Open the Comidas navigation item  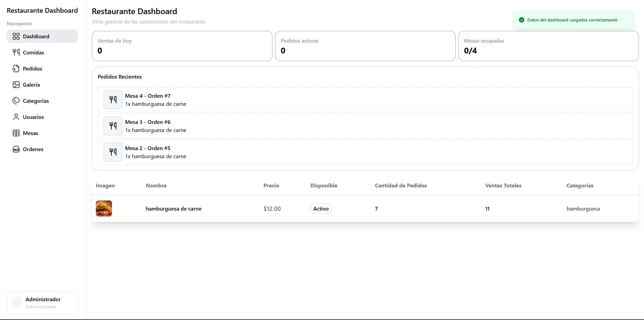pyautogui.click(x=33, y=52)
